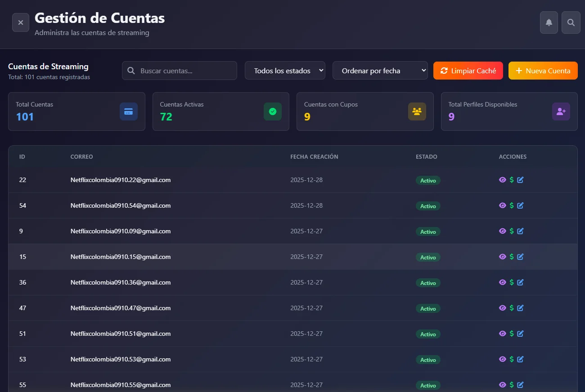Click the search magnifier icon in header
The image size is (585, 392).
coord(571,22)
